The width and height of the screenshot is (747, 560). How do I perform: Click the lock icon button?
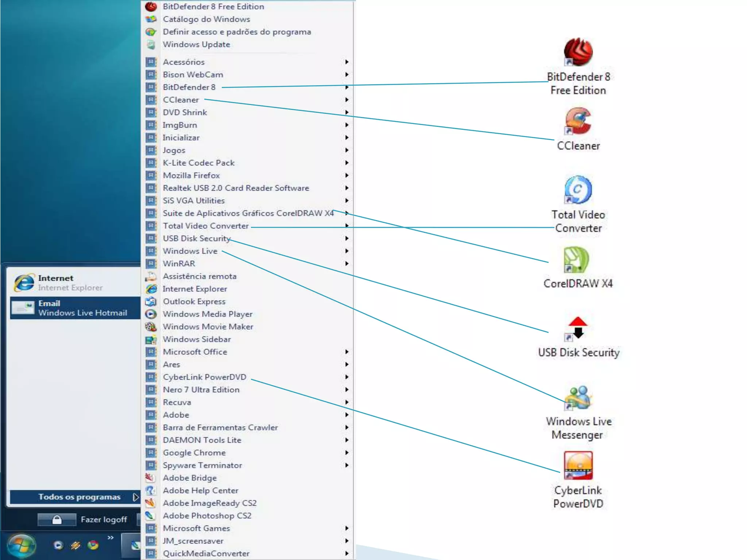[x=57, y=520]
